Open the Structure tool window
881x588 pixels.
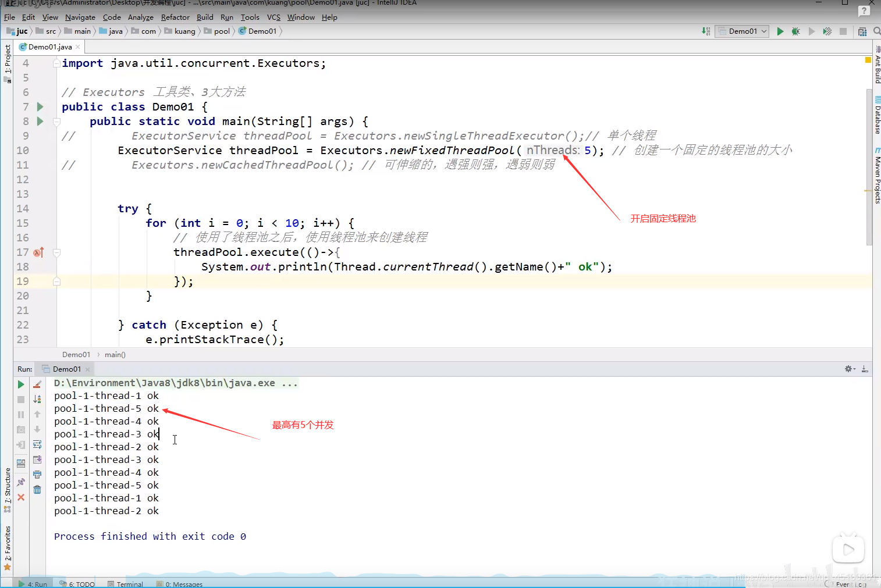(x=7, y=490)
